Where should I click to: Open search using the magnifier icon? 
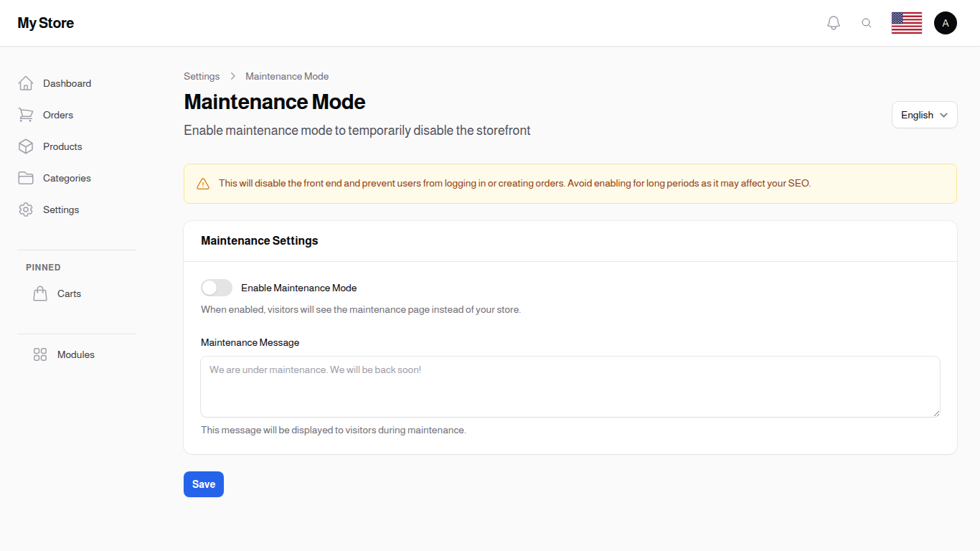(867, 22)
